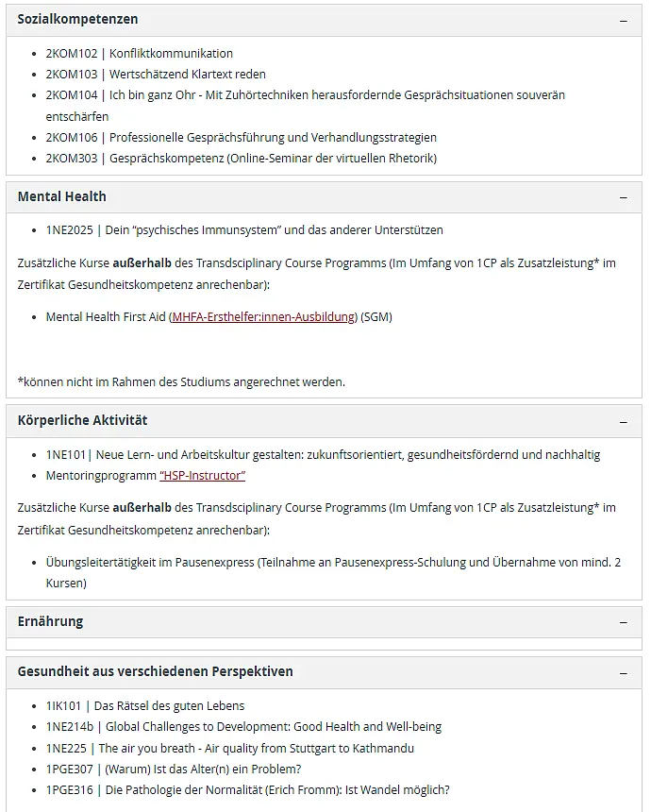Image resolution: width=651 pixels, height=812 pixels.
Task: Toggle the Sozialkompetenzen accordion header
Action: pyautogui.click(x=324, y=20)
